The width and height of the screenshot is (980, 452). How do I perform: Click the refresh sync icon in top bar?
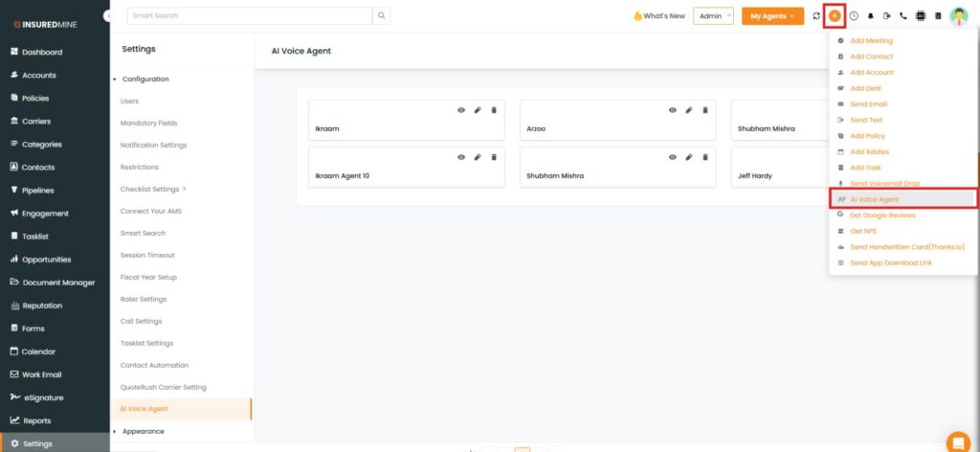816,16
